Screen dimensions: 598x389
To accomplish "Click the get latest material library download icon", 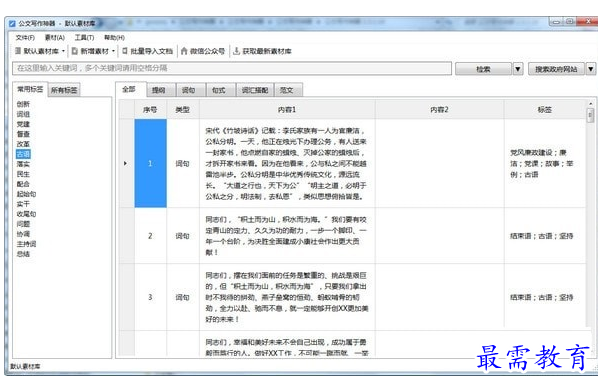I will click(236, 51).
